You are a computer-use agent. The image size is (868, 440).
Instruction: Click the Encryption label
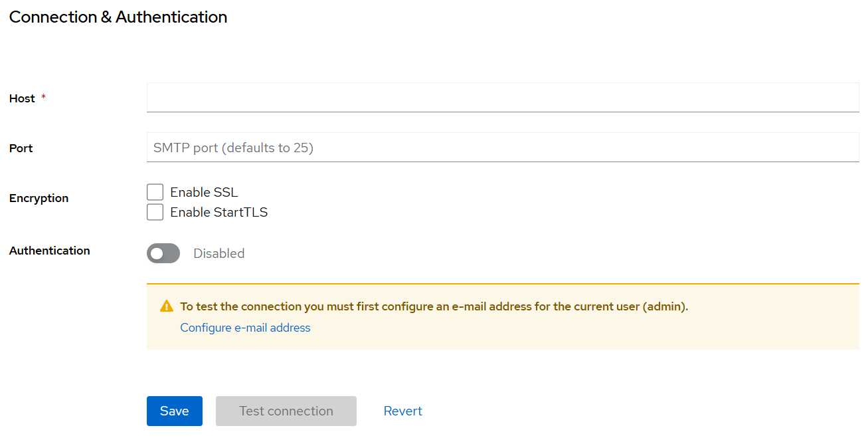click(39, 198)
